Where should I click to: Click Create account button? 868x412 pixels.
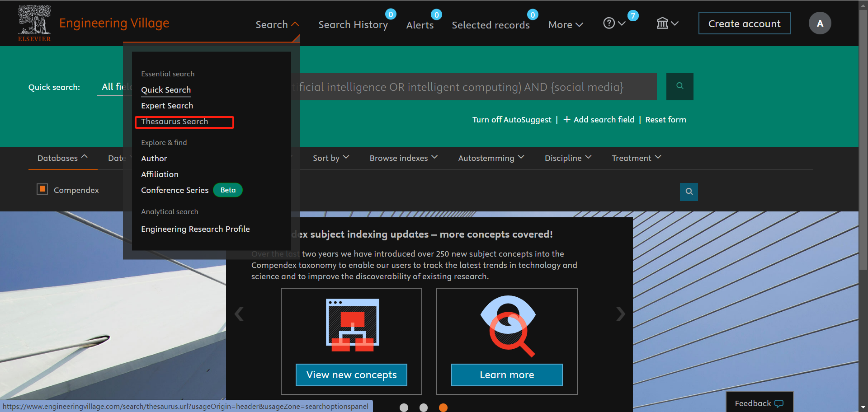point(744,23)
